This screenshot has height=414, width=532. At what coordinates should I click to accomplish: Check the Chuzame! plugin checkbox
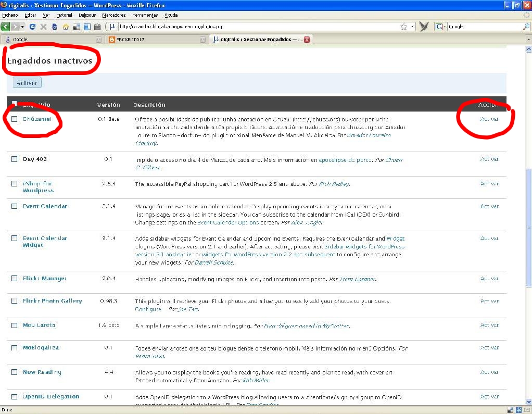pos(14,119)
